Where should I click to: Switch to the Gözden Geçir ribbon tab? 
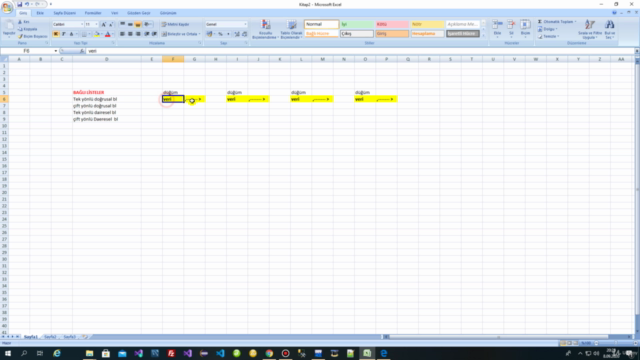(139, 13)
